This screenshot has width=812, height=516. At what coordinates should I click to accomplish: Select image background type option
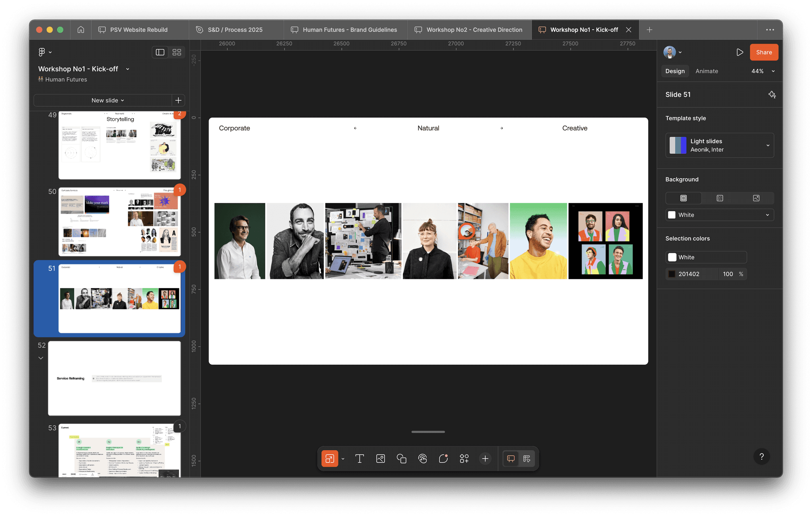(x=756, y=198)
